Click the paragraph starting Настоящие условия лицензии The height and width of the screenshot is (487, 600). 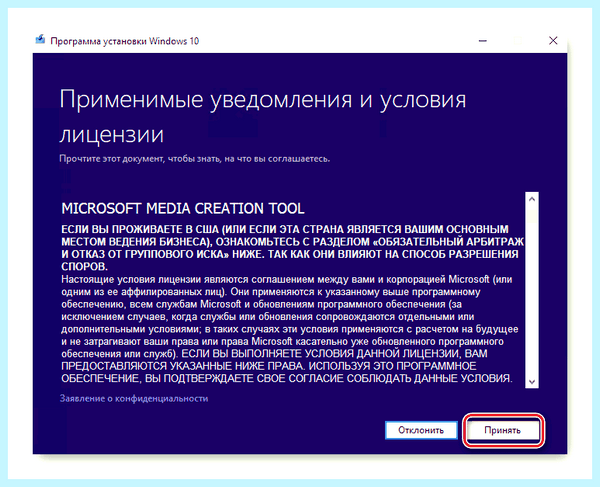coord(291,329)
